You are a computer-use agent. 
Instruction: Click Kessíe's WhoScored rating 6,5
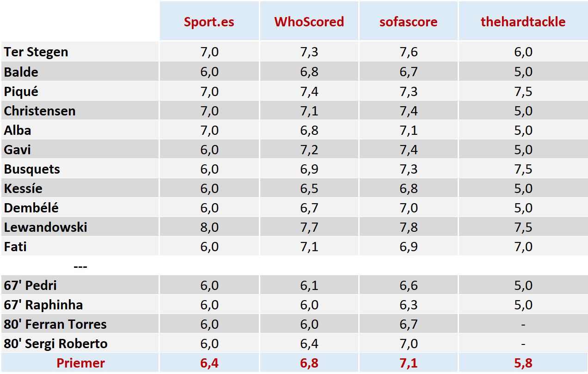coord(309,188)
